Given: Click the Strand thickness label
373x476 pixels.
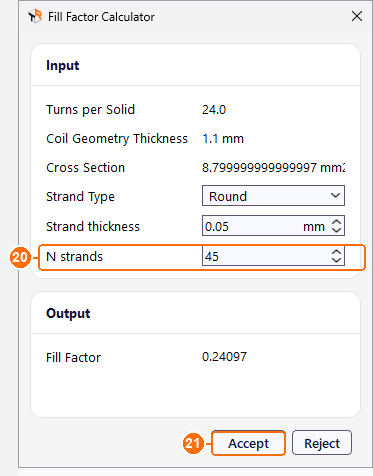Looking at the screenshot, I should click(93, 227).
